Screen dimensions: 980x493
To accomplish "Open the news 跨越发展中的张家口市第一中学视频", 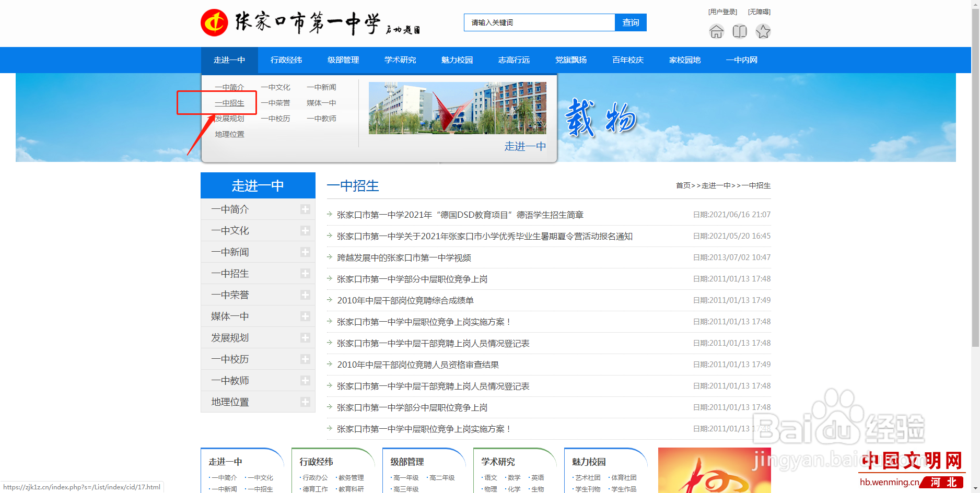I will (x=404, y=257).
